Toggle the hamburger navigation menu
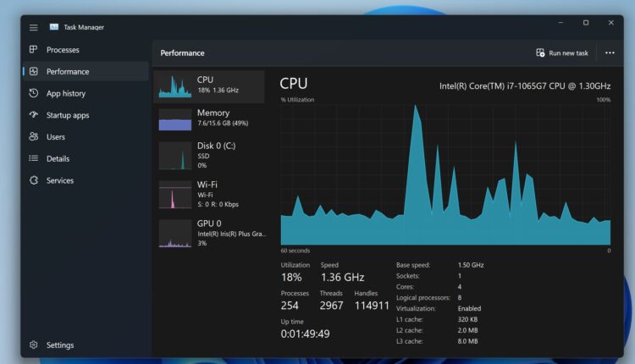This screenshot has width=635, height=364. [34, 27]
